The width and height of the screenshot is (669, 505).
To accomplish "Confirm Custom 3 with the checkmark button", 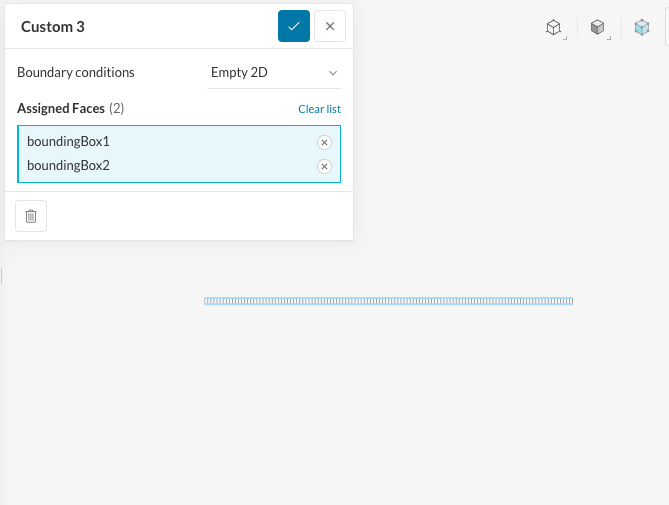I will click(x=293, y=27).
